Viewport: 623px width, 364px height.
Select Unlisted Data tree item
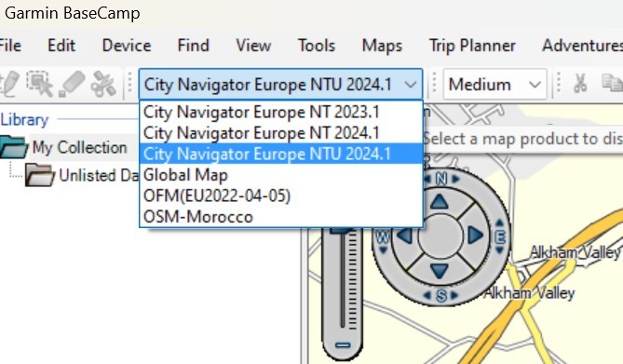pos(99,175)
